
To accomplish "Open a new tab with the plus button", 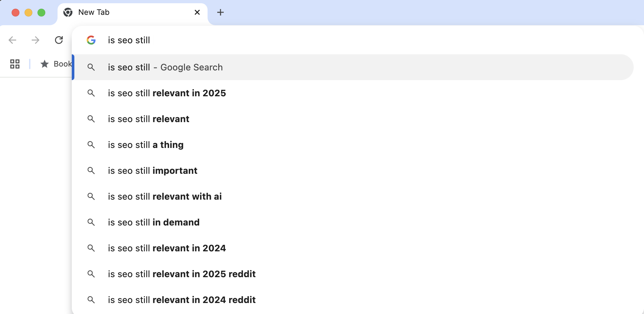I will (220, 12).
